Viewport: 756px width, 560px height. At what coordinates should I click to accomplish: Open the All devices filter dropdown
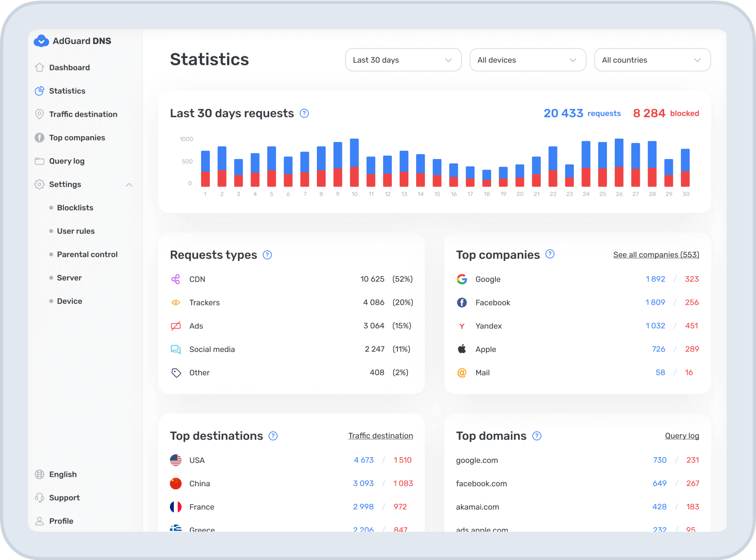pyautogui.click(x=528, y=60)
